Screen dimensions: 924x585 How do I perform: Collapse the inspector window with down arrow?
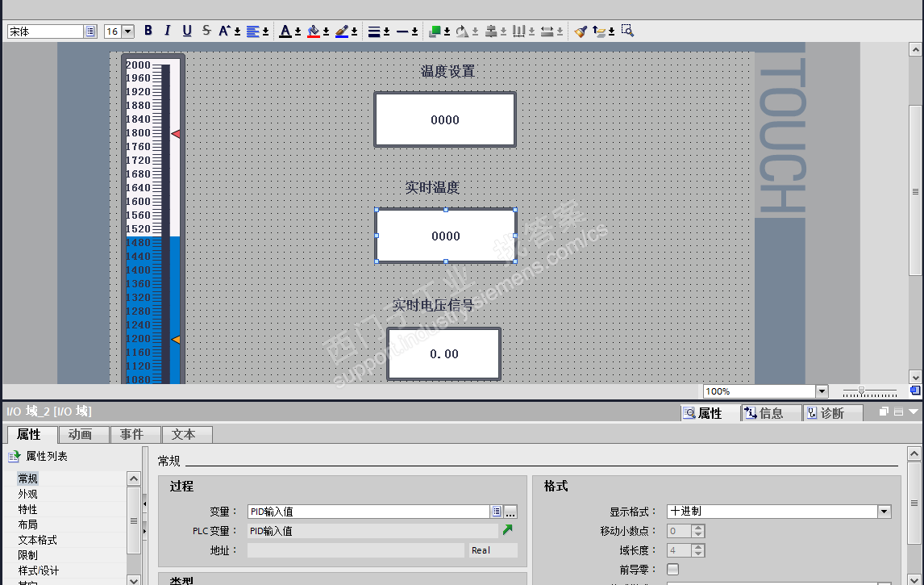914,412
